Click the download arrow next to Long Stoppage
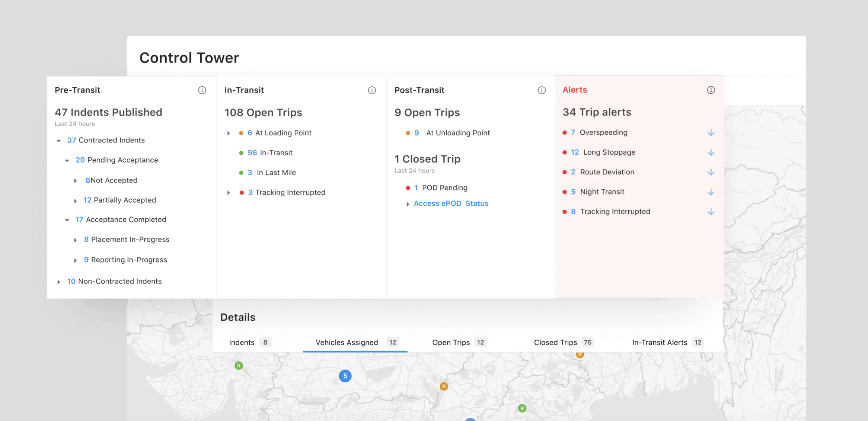Screen dimensions: 868x421 [711, 152]
